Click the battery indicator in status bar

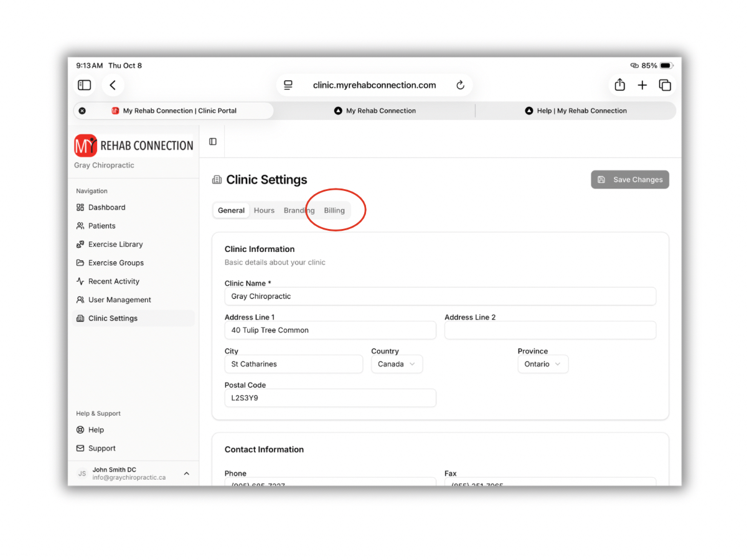(x=666, y=65)
